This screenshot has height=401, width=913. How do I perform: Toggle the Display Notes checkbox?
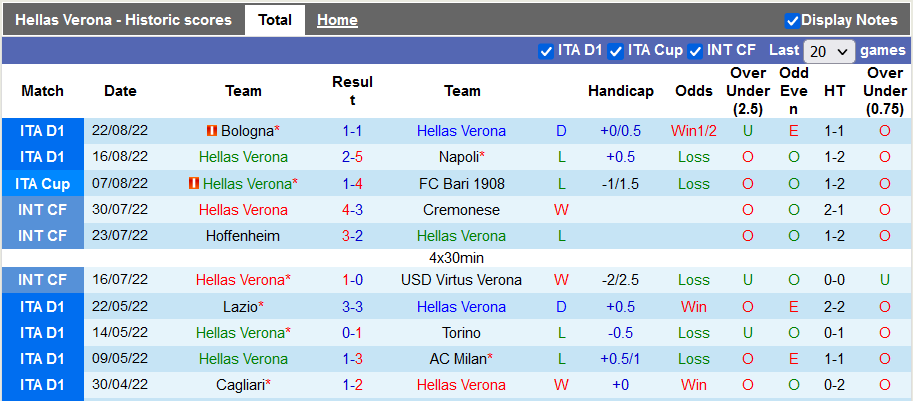click(792, 20)
